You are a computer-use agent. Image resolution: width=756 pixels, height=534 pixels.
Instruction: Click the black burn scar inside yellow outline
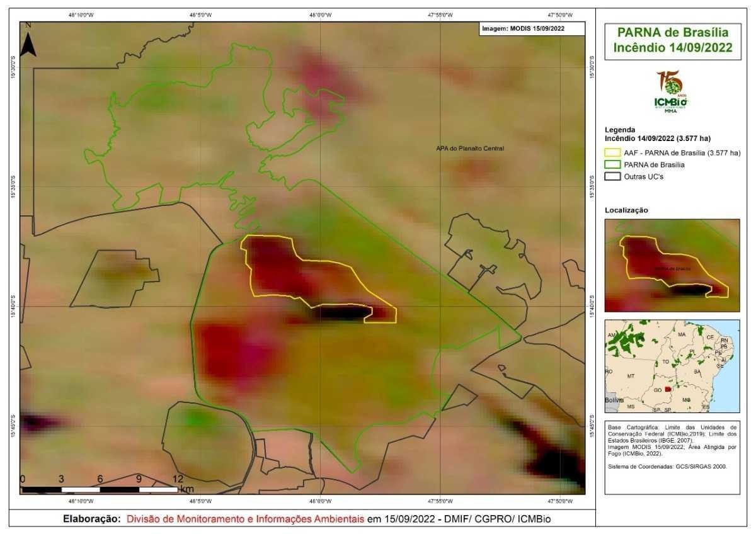coord(343,312)
